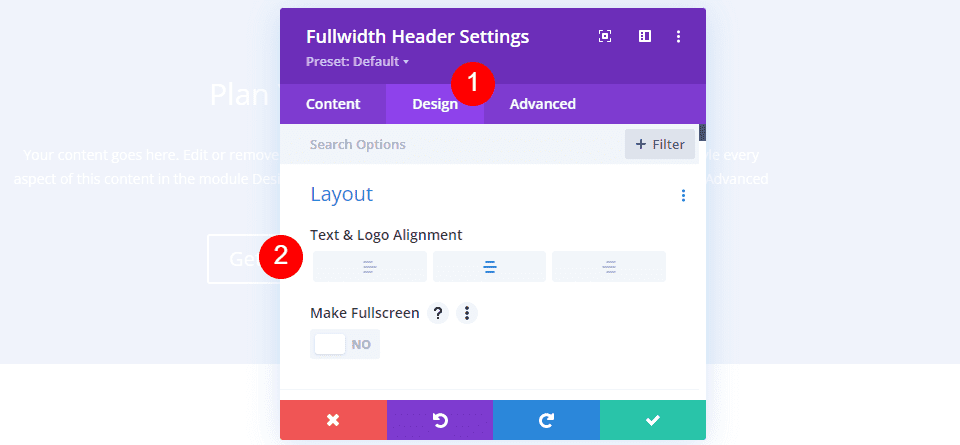Screen dimensions: 960x445
Task: Click the + Filter button
Action: pos(660,144)
